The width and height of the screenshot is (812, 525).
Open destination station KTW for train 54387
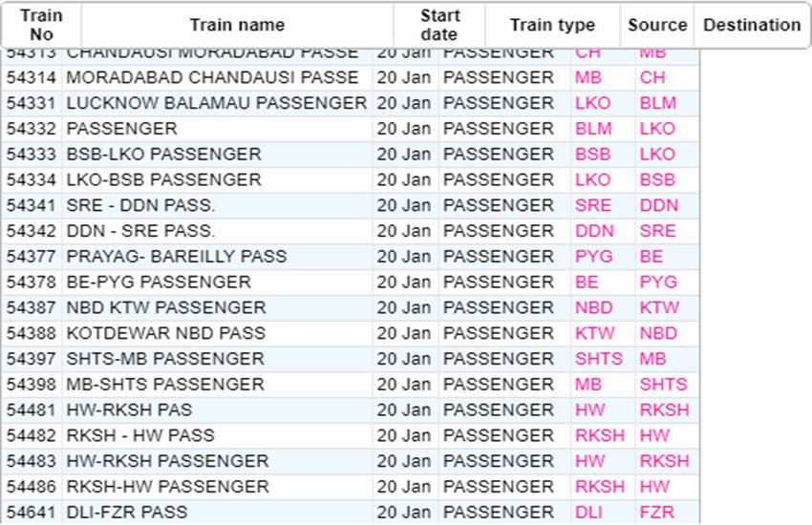659,307
